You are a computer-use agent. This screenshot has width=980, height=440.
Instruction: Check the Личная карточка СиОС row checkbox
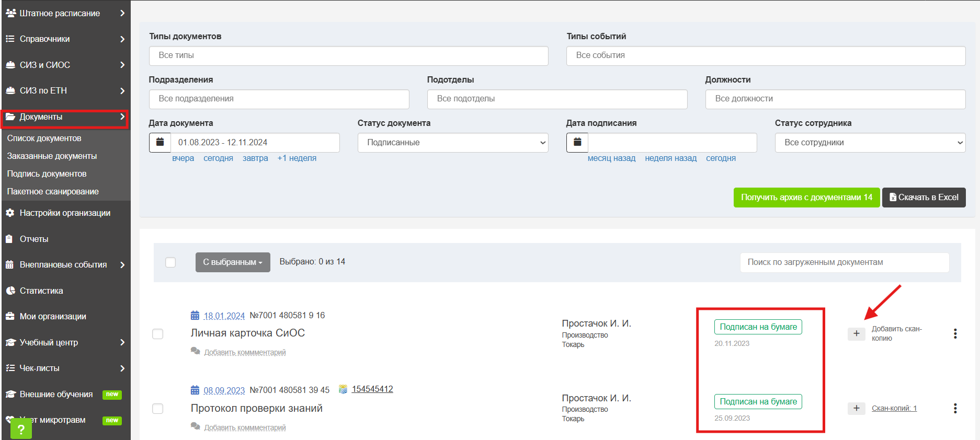[157, 334]
